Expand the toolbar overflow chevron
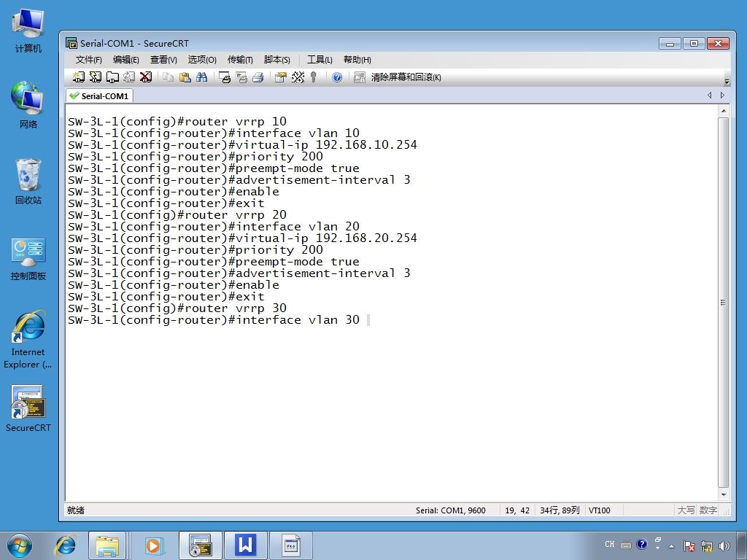The height and width of the screenshot is (560, 747). click(x=727, y=82)
